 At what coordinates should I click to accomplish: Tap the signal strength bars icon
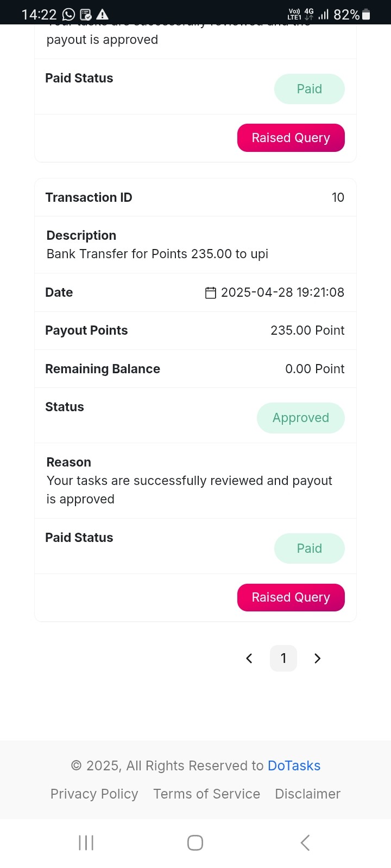pos(324,15)
